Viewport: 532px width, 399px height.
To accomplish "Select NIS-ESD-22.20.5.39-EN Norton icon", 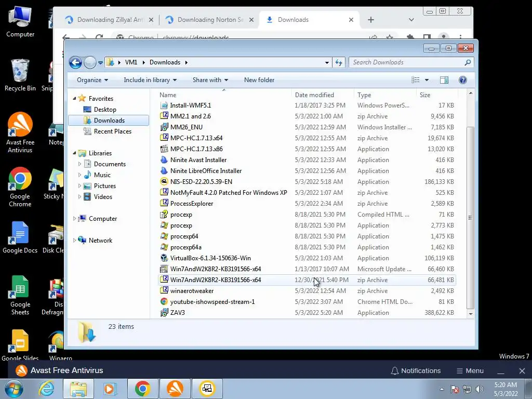I will (x=164, y=181).
